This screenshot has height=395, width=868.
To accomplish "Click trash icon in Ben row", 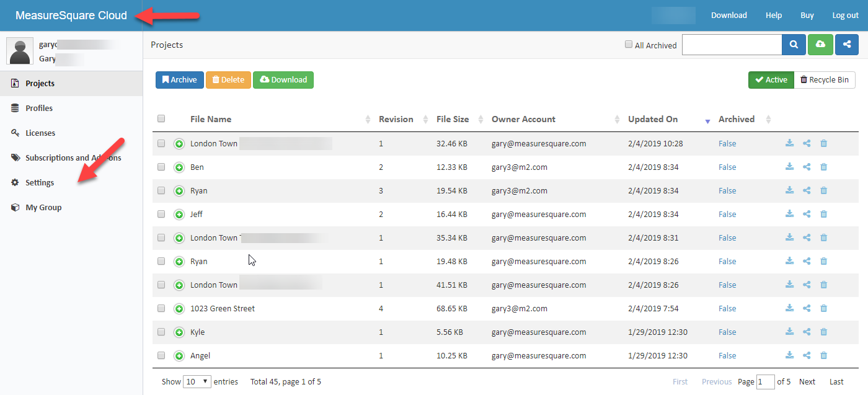I will coord(823,167).
